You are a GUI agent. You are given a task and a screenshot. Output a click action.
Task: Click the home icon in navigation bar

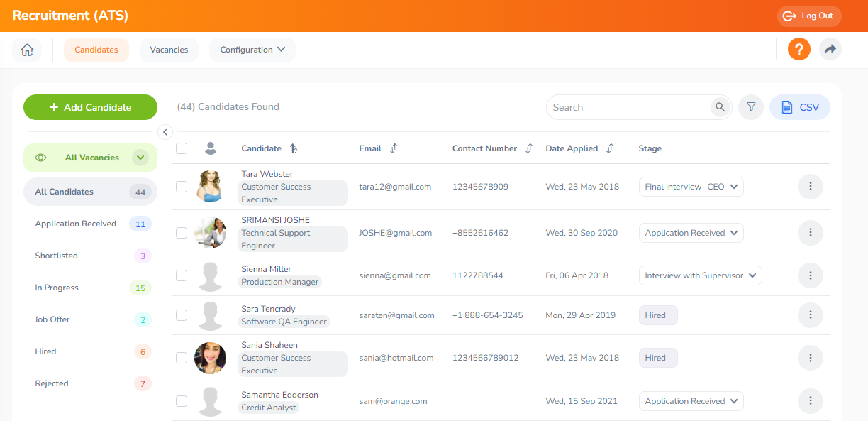click(x=27, y=50)
